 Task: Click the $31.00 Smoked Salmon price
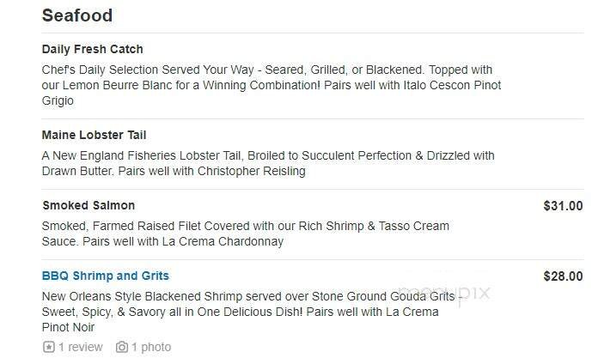pyautogui.click(x=563, y=205)
